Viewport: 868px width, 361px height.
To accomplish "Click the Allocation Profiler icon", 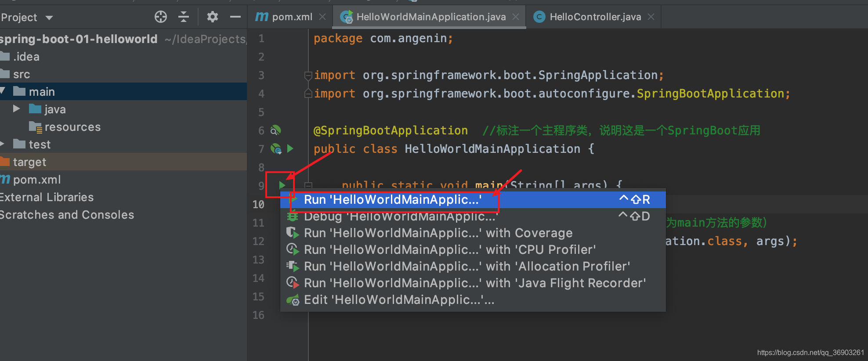I will point(293,266).
